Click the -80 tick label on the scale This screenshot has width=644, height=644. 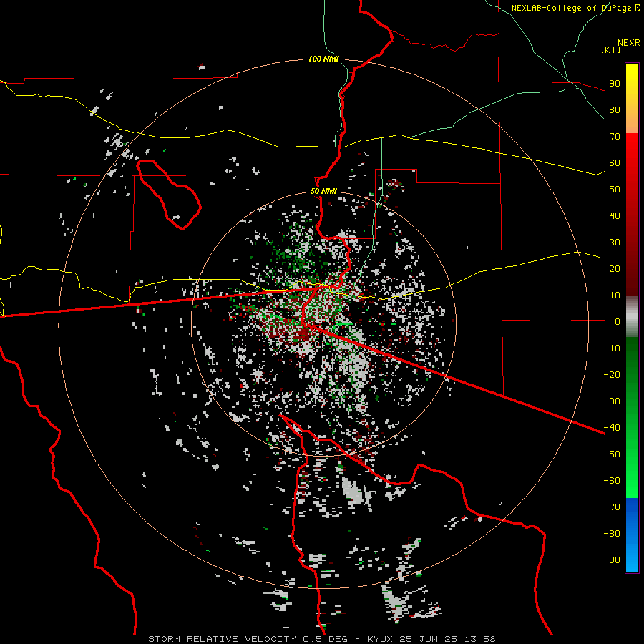coord(612,534)
